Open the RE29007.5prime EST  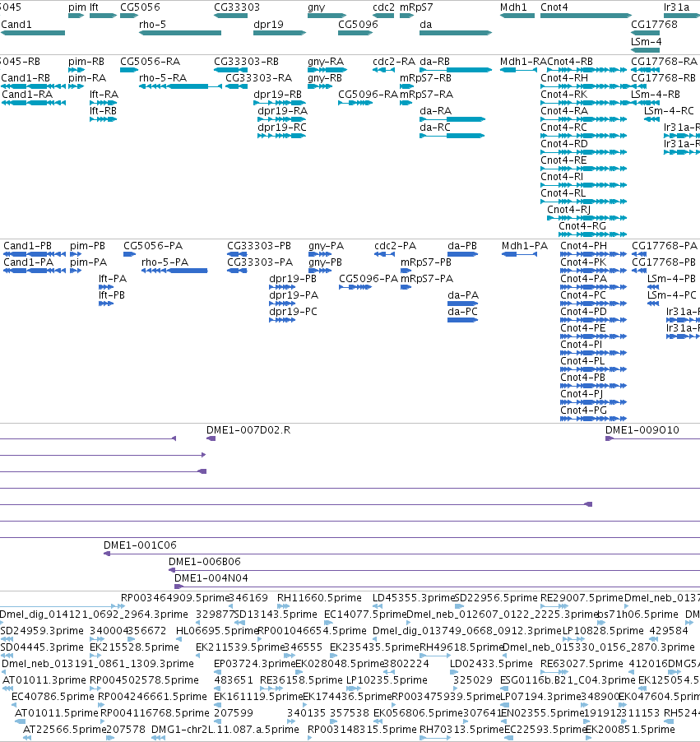click(x=554, y=606)
